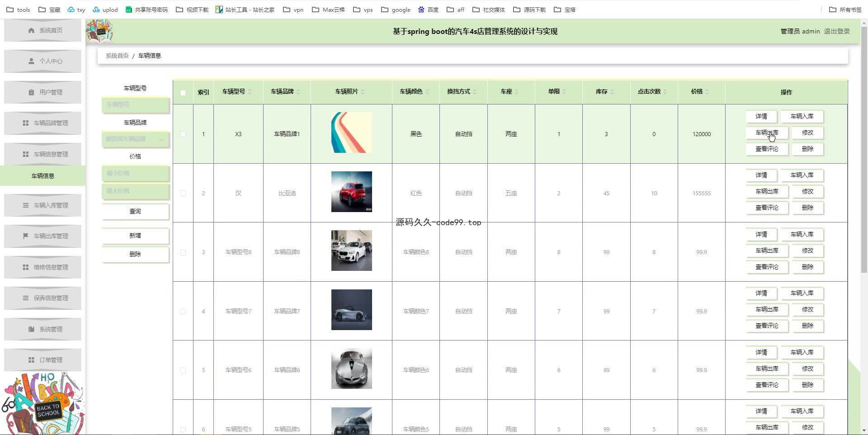Focus the 最大价格 input field
This screenshot has height=435, width=868.
click(135, 191)
